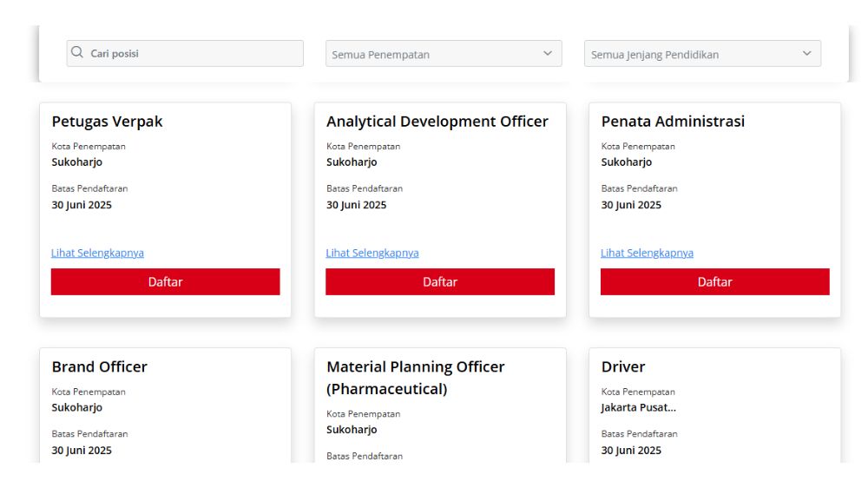Open Lihat Selengkapnya for Analytical Development Officer
The width and height of the screenshot is (868, 488).
(372, 254)
